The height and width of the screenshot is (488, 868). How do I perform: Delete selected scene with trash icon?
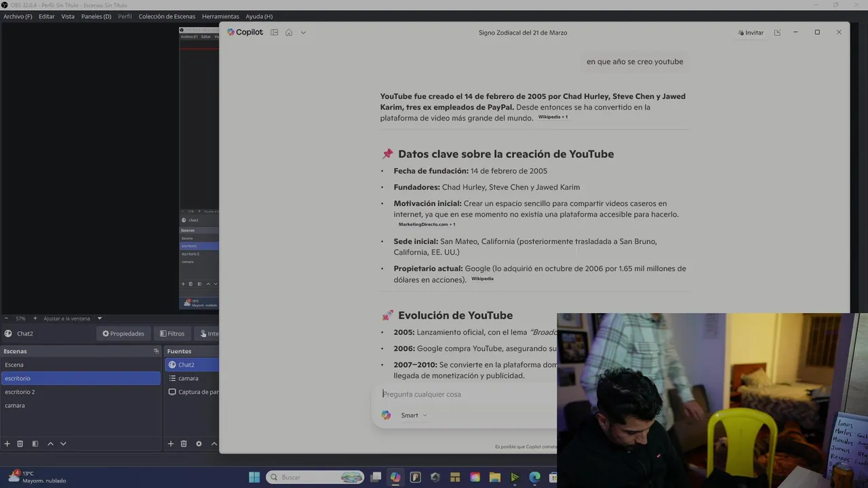20,444
